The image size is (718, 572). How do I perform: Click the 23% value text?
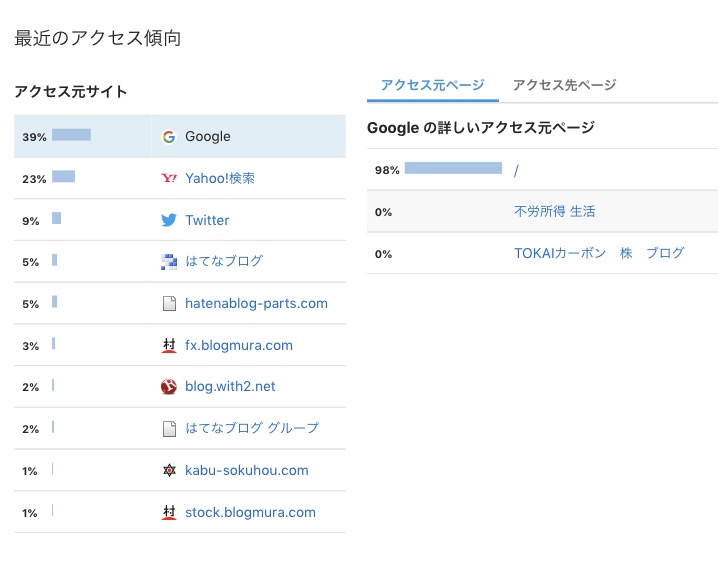coord(34,179)
